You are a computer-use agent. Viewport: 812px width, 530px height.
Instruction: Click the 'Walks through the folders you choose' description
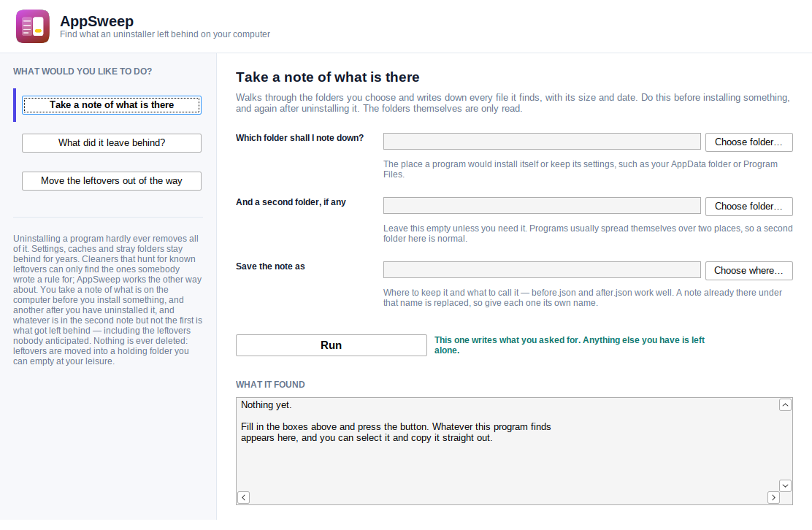513,103
